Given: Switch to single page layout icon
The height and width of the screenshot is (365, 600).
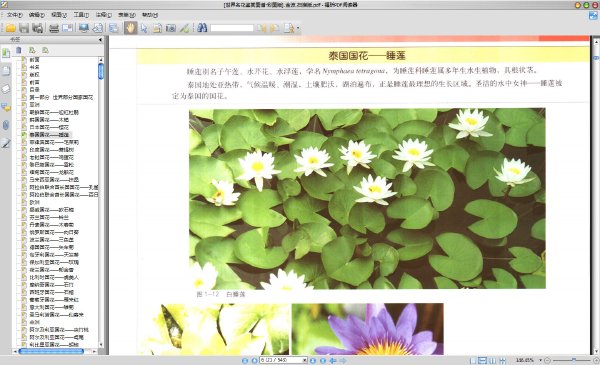Looking at the screenshot, I should coord(473,360).
